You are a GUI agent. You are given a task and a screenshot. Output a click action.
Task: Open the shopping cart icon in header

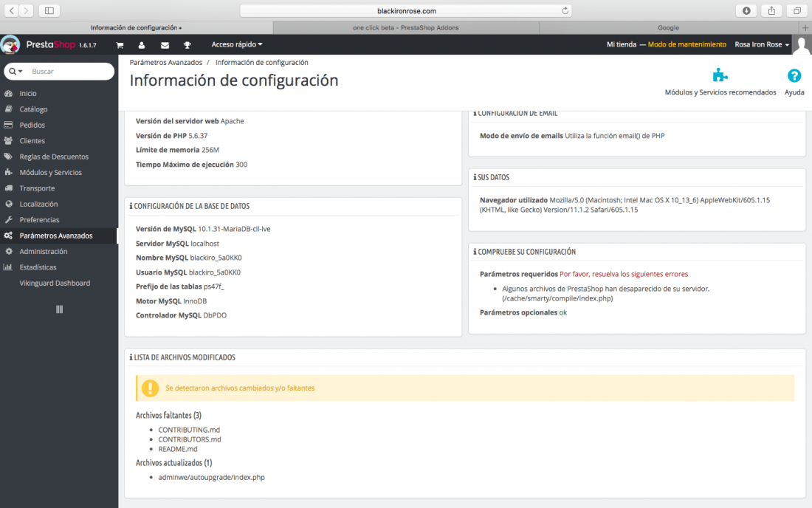[x=120, y=45]
